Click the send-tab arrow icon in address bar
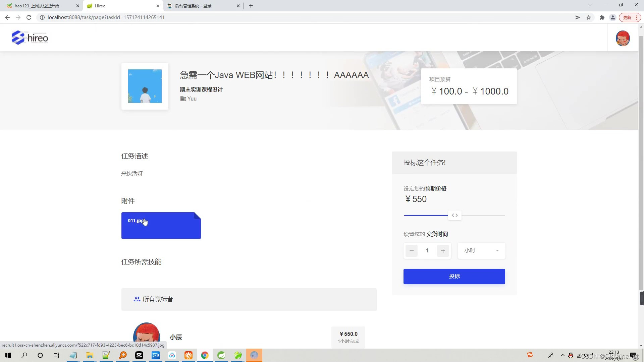 point(578,17)
